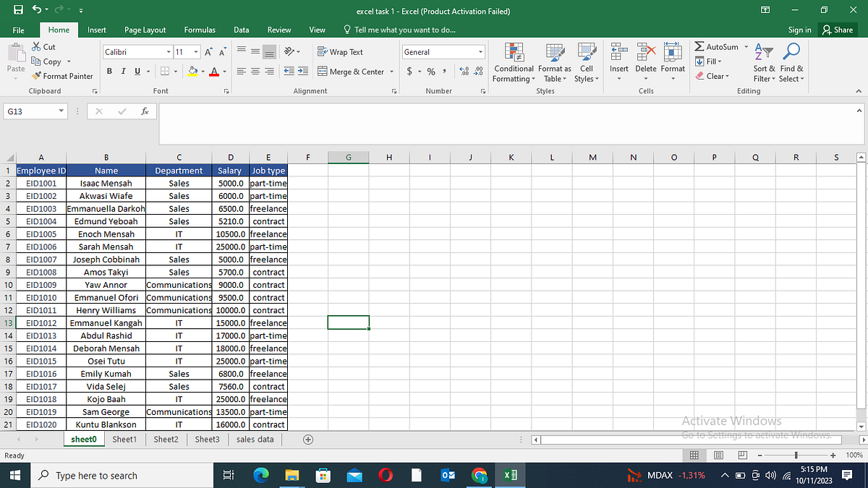Click the Sign in link
This screenshot has height=488, width=868.
pyautogui.click(x=799, y=30)
